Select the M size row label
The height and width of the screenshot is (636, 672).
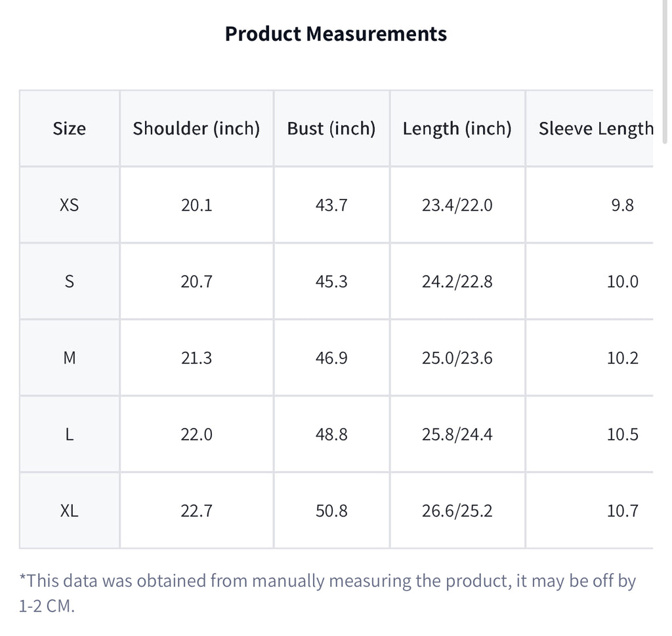[x=69, y=358]
